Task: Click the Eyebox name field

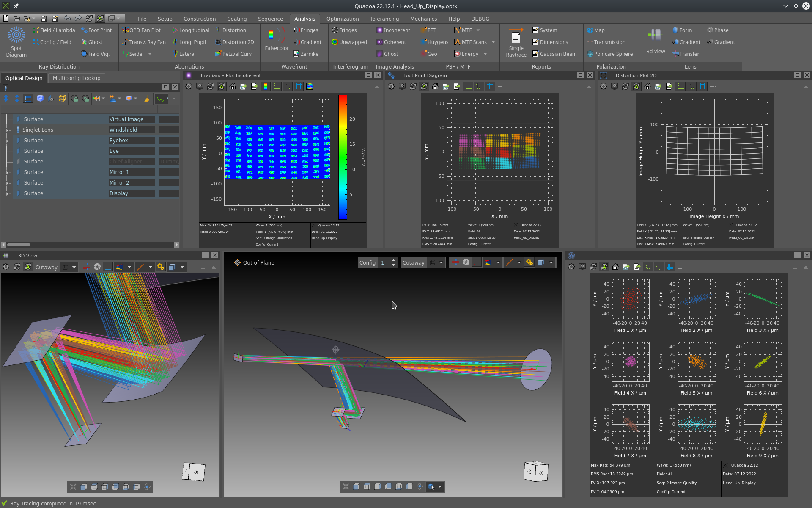Action: click(x=132, y=141)
